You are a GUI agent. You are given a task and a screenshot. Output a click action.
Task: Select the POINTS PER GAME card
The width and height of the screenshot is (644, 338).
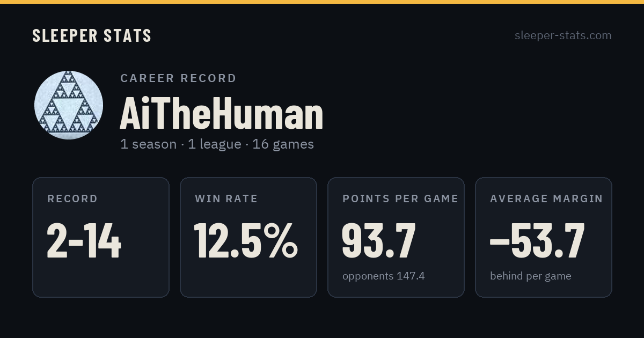pyautogui.click(x=396, y=237)
